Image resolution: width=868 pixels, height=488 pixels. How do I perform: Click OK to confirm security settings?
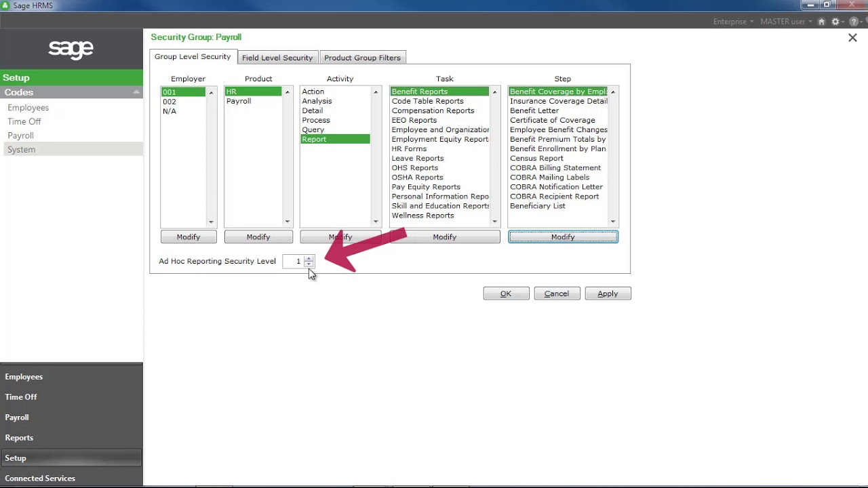[506, 293]
